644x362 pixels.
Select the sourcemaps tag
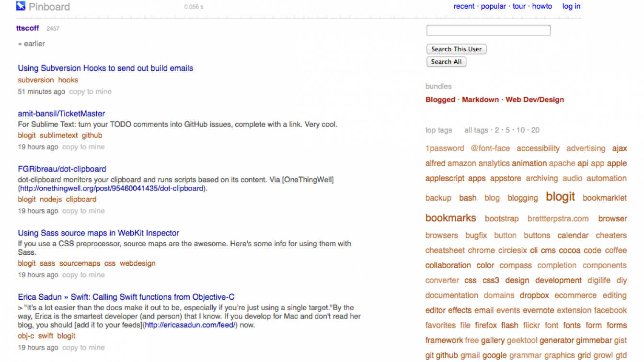pyautogui.click(x=80, y=263)
